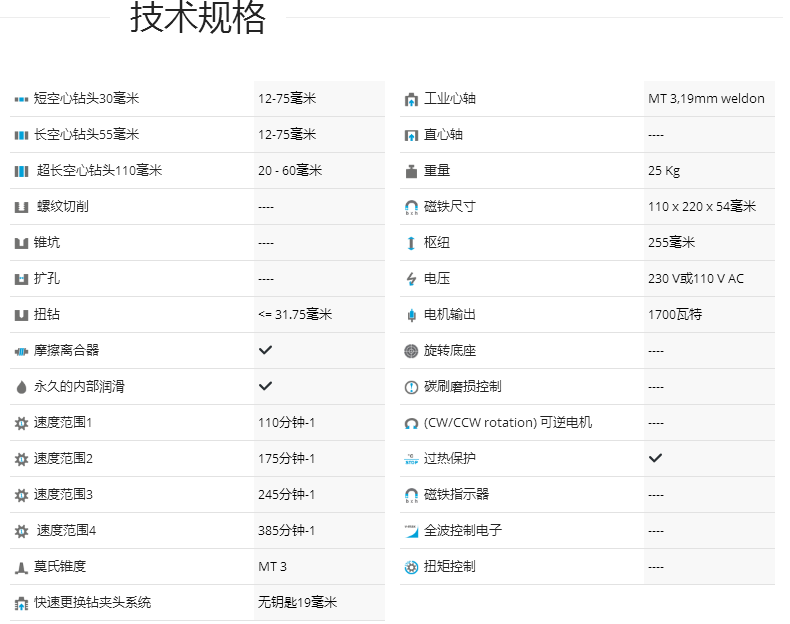Viewport: 790px width, 624px height.
Task: Click the 超长空心钻头110毫米 icon
Action: [21, 171]
